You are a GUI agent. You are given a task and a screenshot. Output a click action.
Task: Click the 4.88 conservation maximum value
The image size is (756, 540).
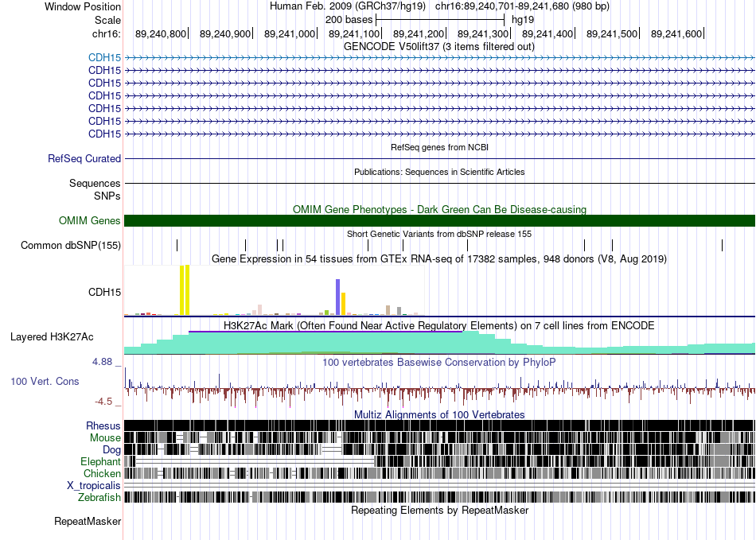[102, 362]
